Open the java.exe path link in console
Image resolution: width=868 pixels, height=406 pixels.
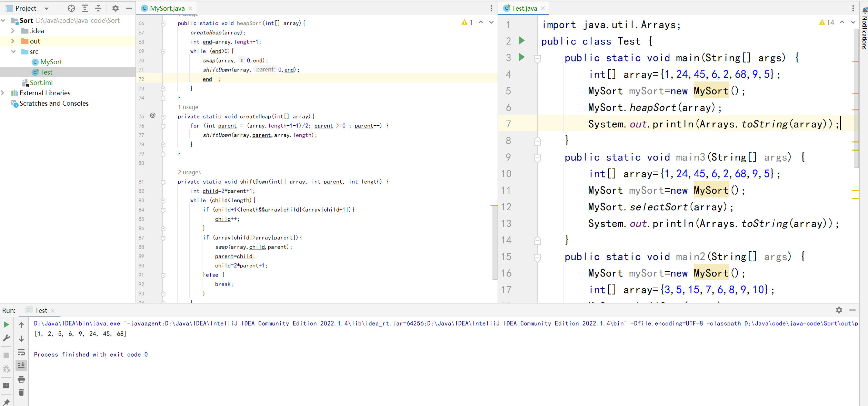click(77, 323)
